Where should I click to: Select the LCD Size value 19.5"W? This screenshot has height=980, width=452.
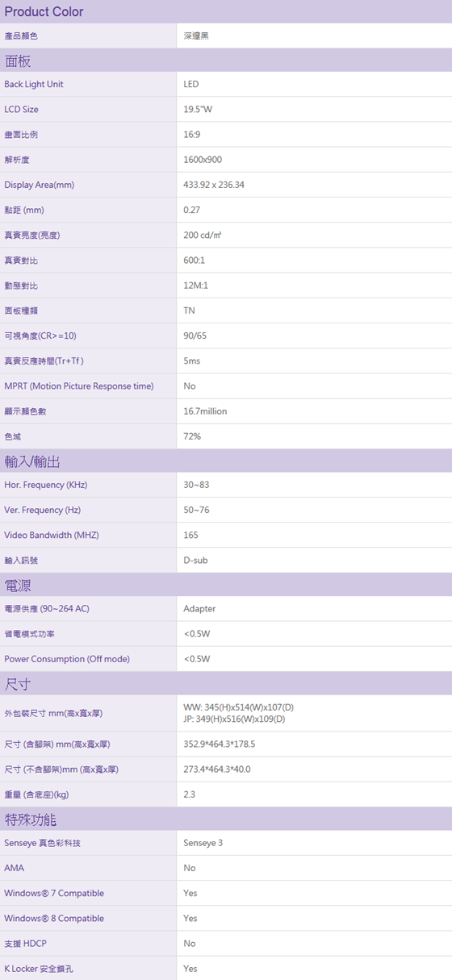pyautogui.click(x=197, y=110)
